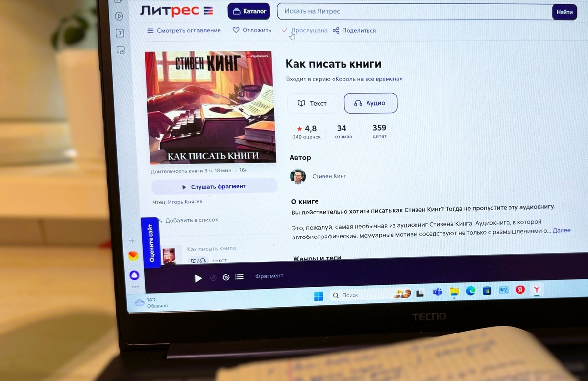
Task: Open the Стивен Кинг author link
Action: click(x=329, y=176)
